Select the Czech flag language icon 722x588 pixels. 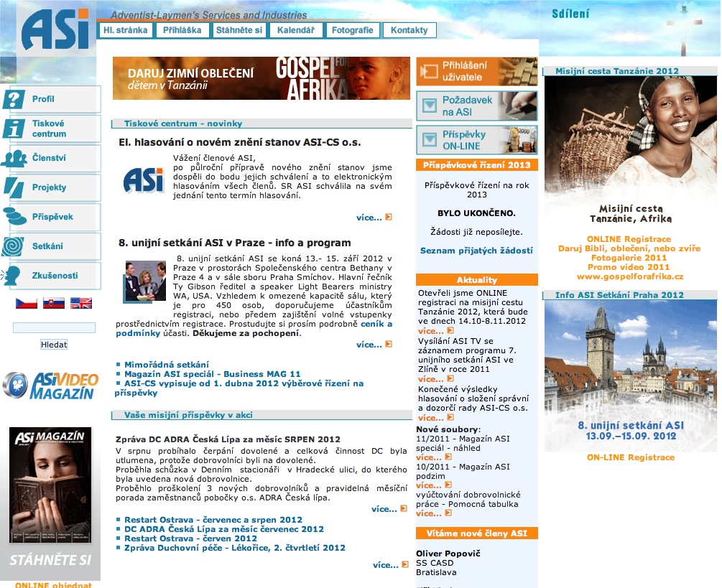coord(27,303)
